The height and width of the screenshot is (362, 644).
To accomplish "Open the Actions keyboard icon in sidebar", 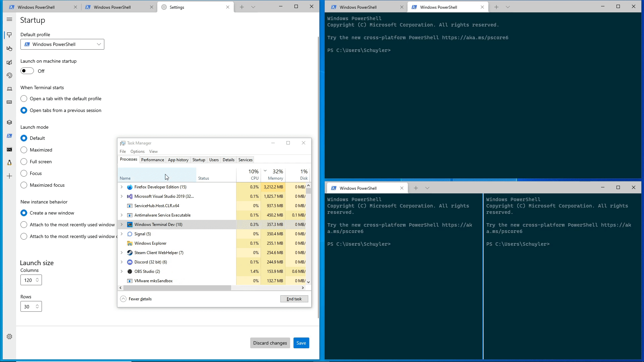I will click(x=9, y=102).
